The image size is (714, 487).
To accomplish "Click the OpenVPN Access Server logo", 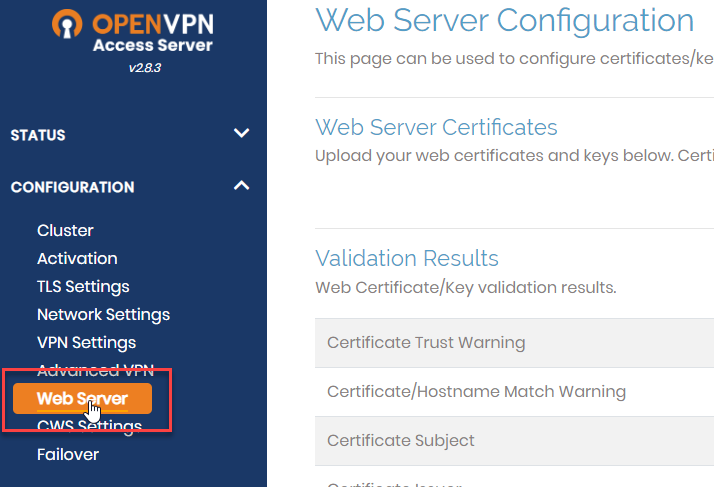I will click(x=133, y=31).
